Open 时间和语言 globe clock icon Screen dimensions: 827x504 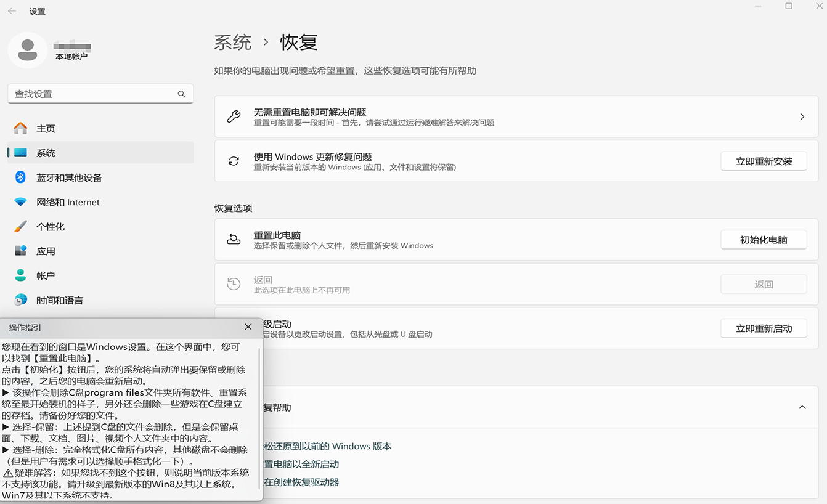[20, 300]
